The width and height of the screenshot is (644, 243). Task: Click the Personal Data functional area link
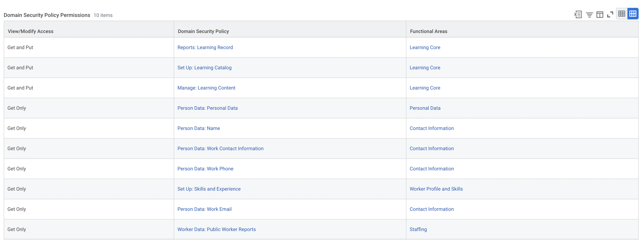pos(425,108)
